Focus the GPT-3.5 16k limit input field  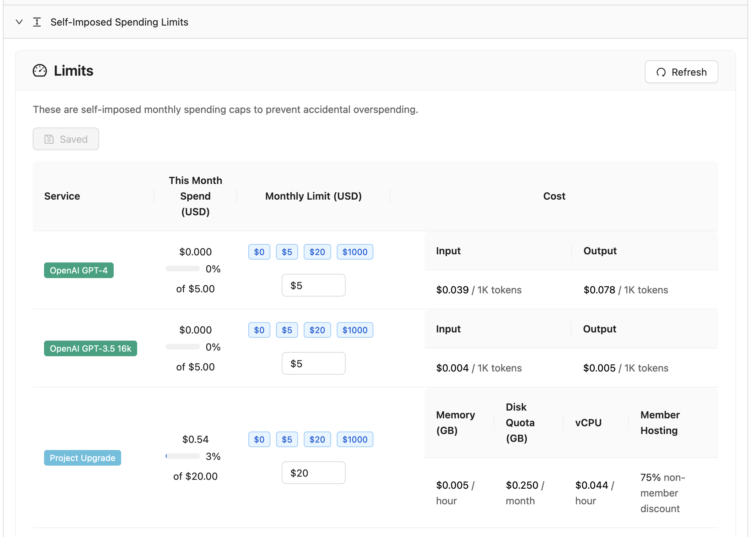pyautogui.click(x=313, y=364)
